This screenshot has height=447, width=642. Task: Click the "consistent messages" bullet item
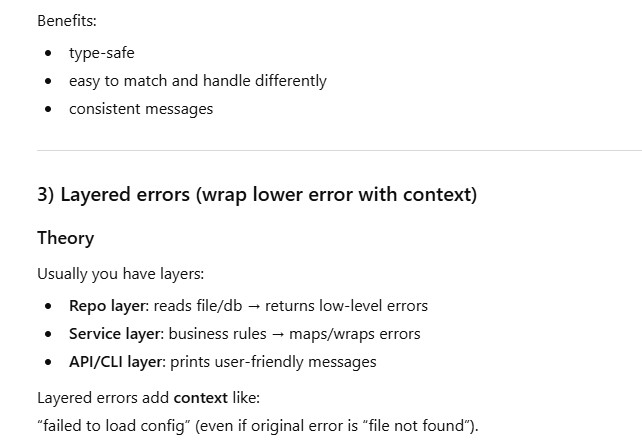point(140,109)
